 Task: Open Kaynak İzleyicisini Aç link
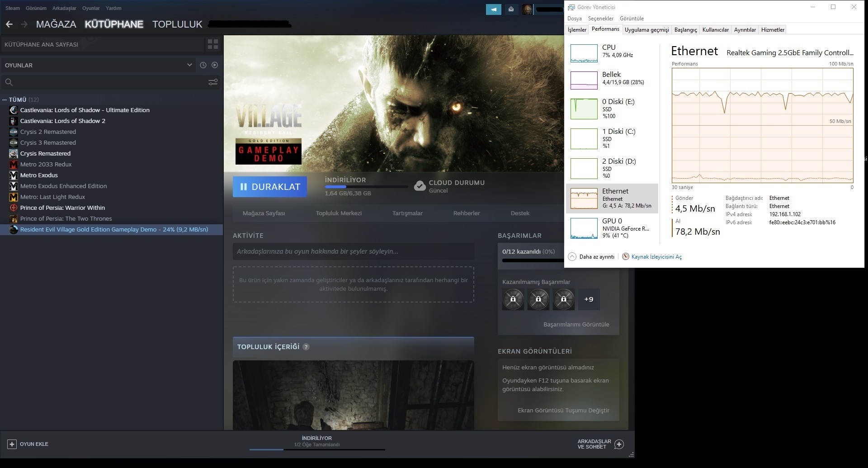pos(656,257)
